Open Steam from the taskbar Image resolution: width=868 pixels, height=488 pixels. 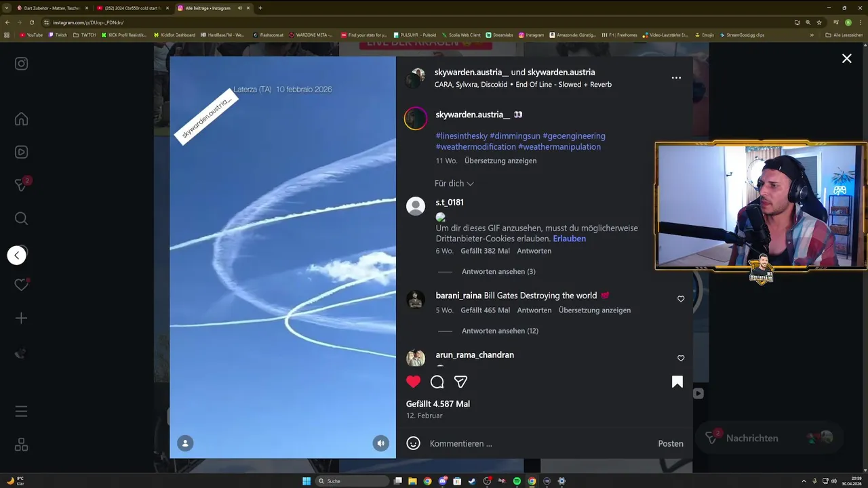tap(472, 481)
